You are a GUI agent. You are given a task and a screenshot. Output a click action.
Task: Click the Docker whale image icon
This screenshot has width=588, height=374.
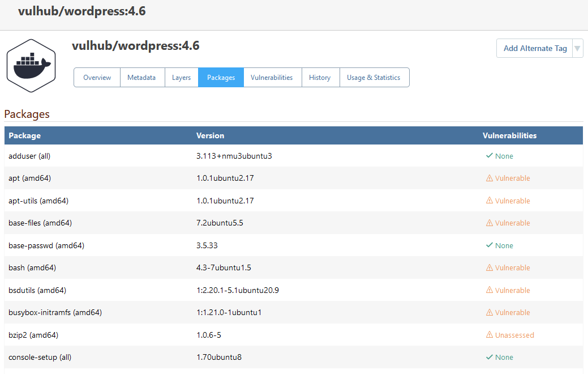pyautogui.click(x=31, y=65)
